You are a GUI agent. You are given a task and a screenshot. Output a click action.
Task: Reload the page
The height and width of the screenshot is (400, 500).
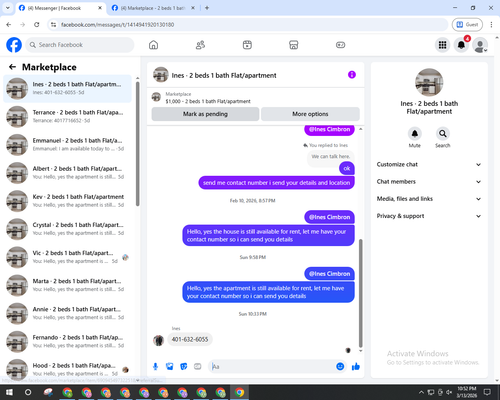(x=37, y=24)
